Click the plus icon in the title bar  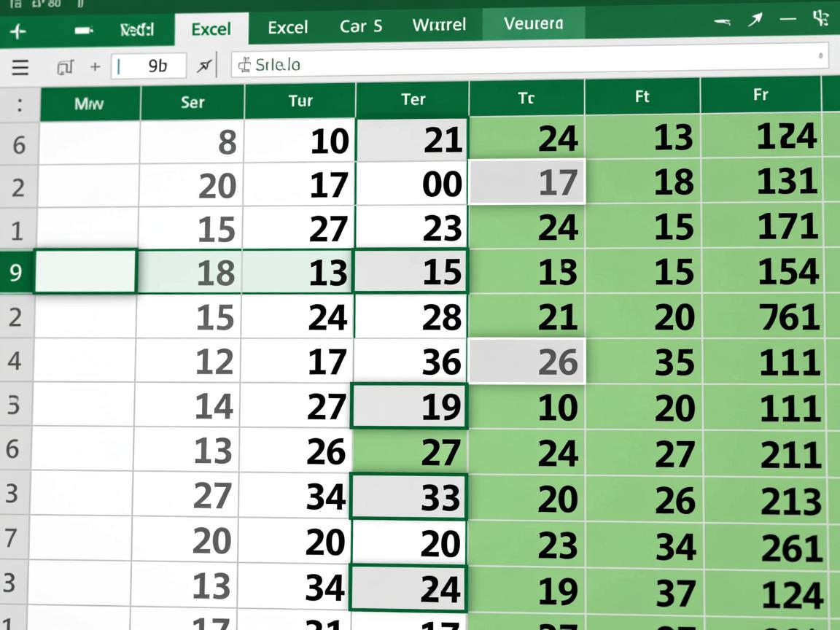[x=17, y=30]
